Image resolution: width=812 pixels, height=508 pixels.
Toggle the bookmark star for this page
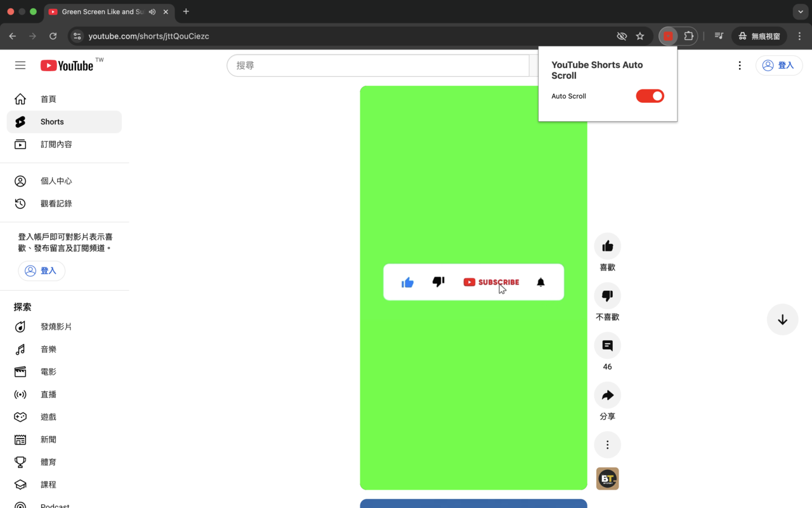click(640, 36)
